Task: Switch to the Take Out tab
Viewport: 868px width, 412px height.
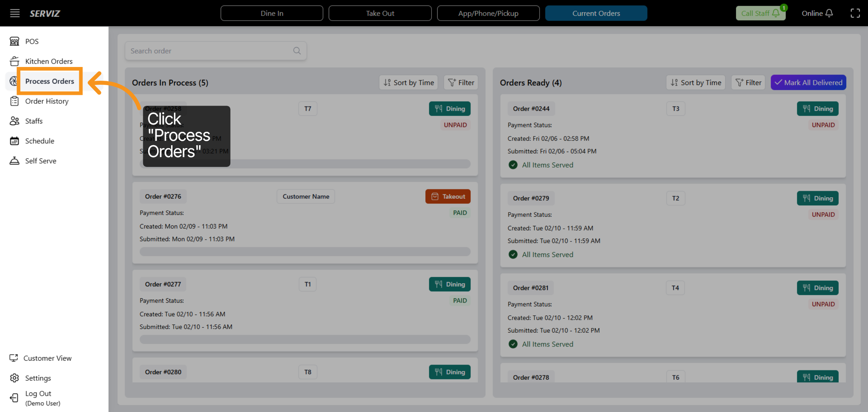Action: coord(380,13)
